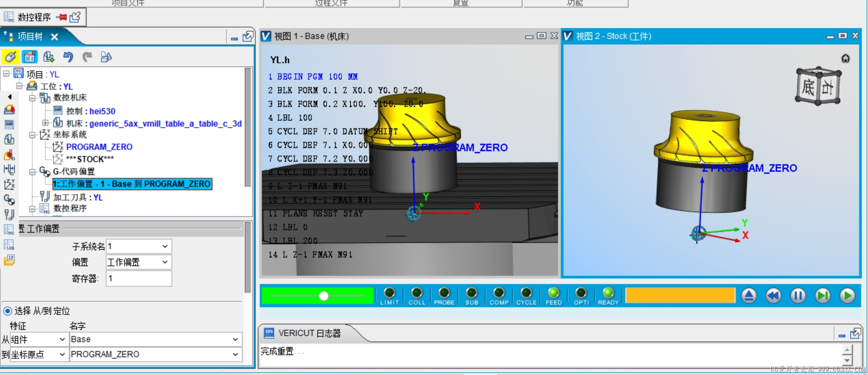
Task: Open the 偏置 工作偏置 dropdown
Action: coord(139,262)
